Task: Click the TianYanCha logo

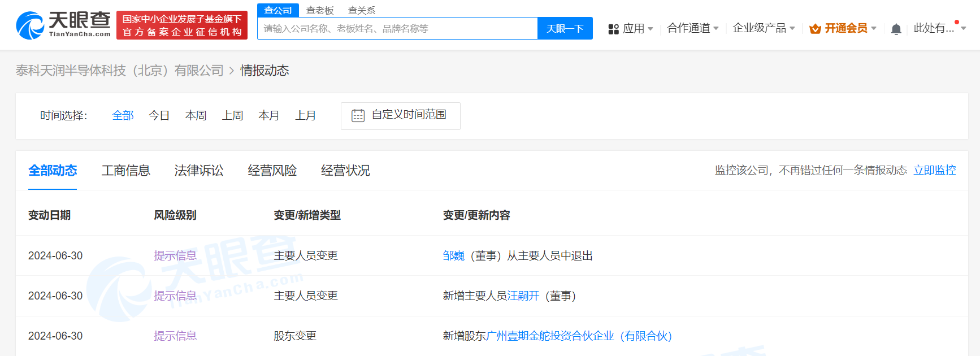Action: tap(63, 25)
